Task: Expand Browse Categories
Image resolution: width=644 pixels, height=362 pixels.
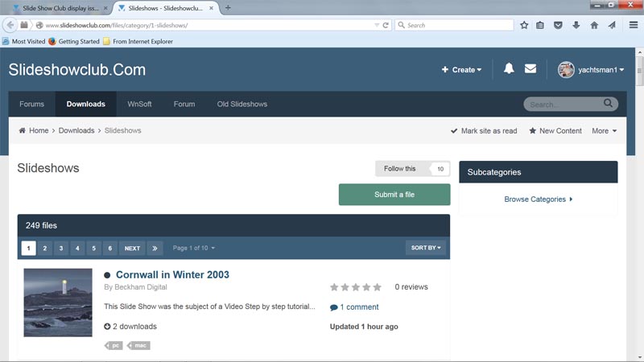Action: click(x=538, y=200)
